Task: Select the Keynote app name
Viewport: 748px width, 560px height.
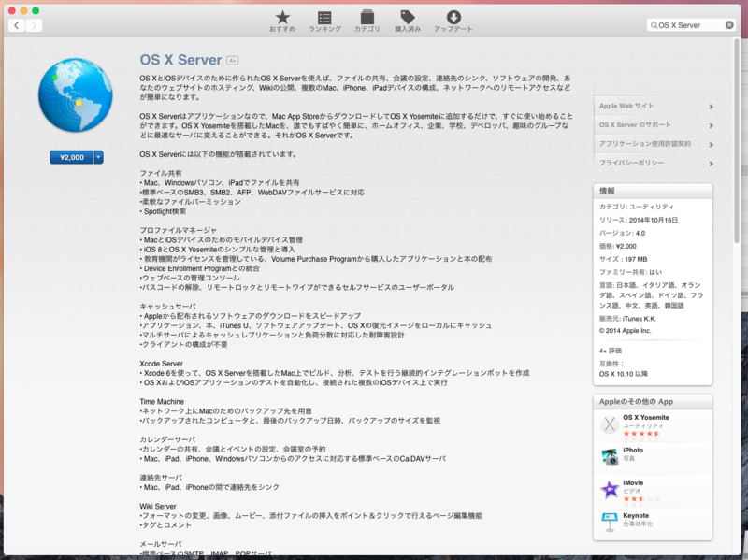Action: tap(636, 516)
